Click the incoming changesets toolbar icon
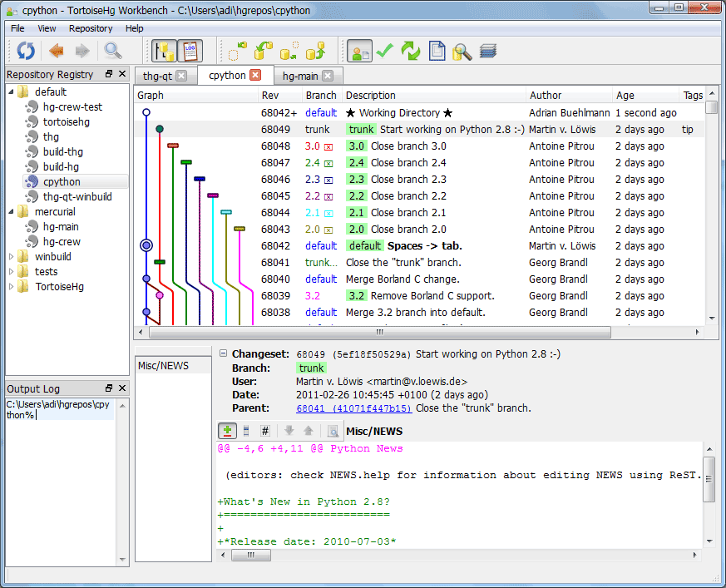The image size is (726, 588). click(239, 51)
